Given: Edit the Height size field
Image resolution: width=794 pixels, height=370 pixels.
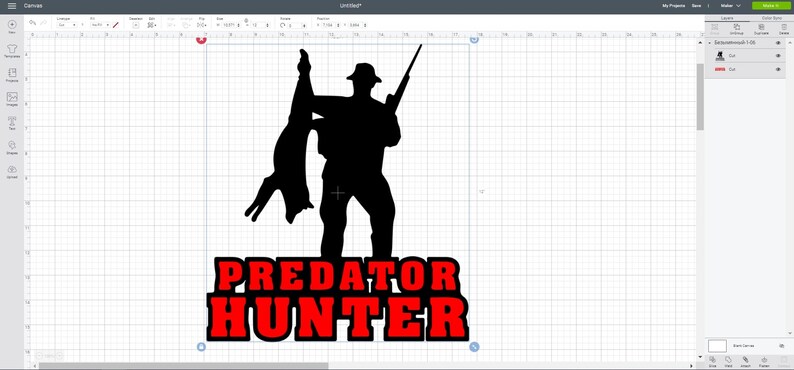Looking at the screenshot, I should [260, 25].
